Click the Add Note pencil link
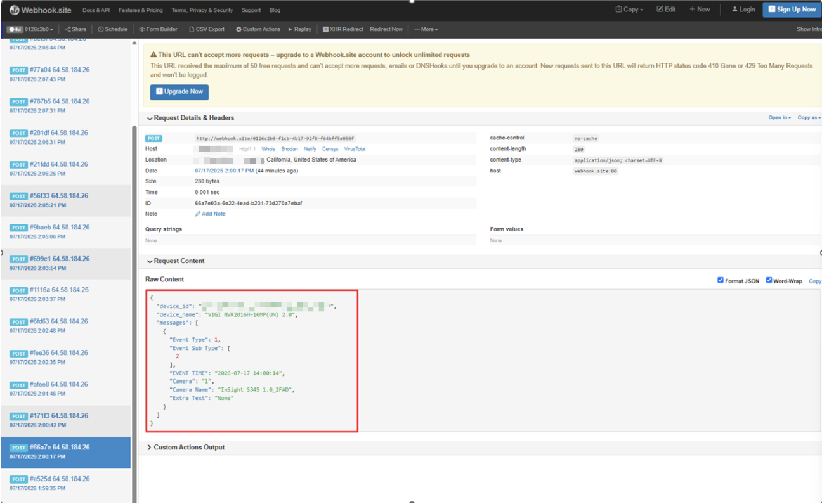 210,214
